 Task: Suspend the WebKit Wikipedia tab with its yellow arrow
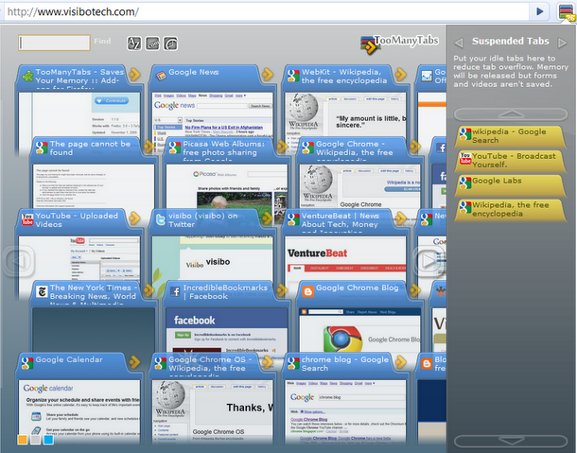401,74
